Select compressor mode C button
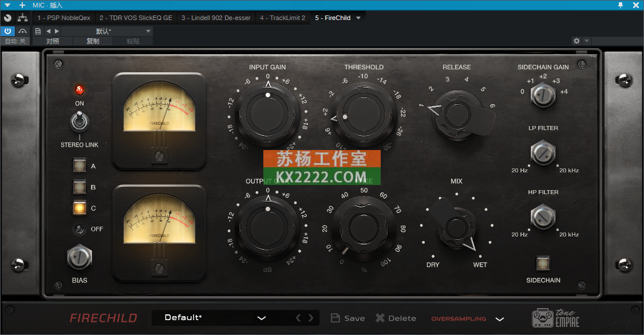The width and height of the screenshot is (644, 335). pyautogui.click(x=79, y=208)
